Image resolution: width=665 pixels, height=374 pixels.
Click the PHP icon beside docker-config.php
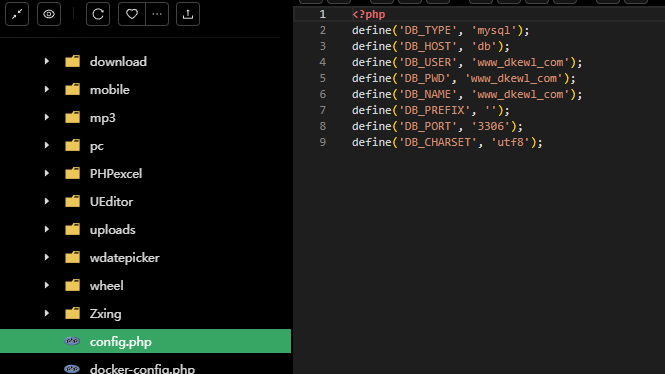click(x=72, y=369)
